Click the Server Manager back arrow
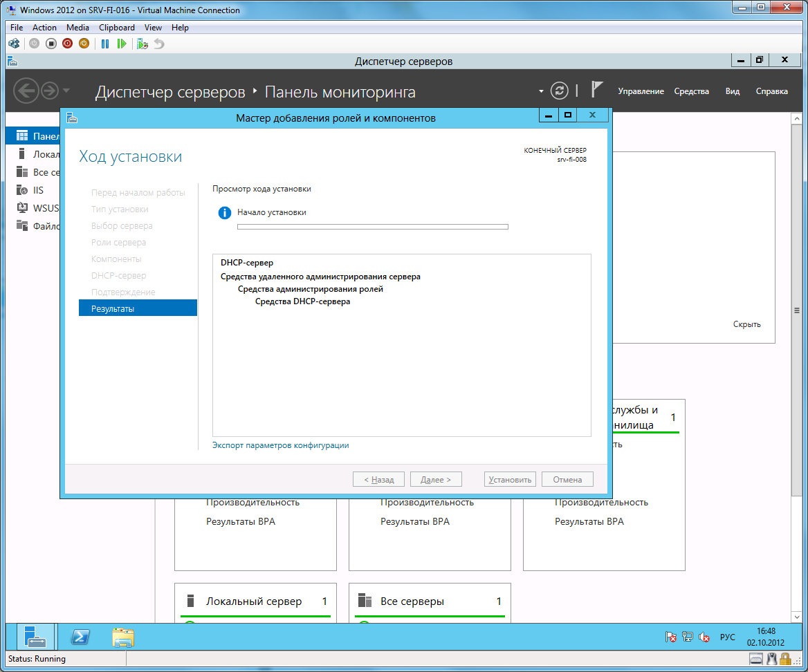Image resolution: width=808 pixels, height=672 pixels. pos(26,91)
